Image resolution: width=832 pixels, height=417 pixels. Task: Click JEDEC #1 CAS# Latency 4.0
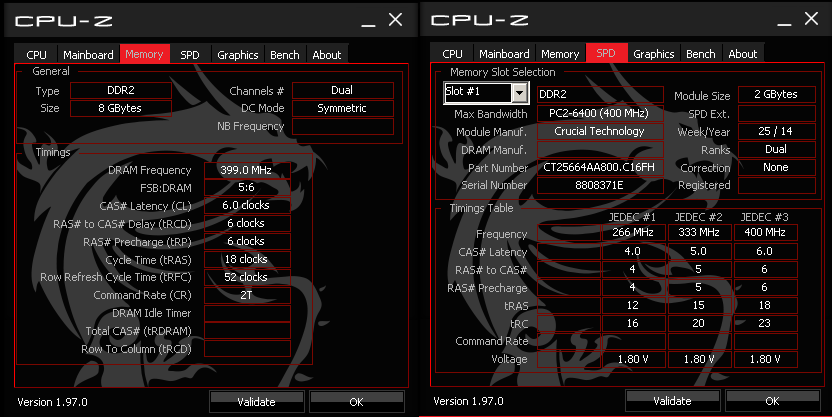(x=634, y=251)
